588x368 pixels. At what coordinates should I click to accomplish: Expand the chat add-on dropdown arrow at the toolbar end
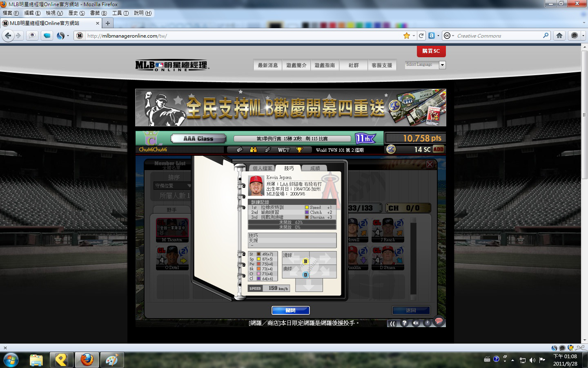tap(583, 36)
